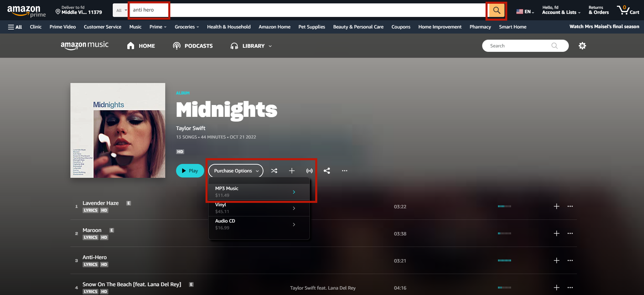Select Audio CD purchase option
The height and width of the screenshot is (295, 644).
click(259, 224)
